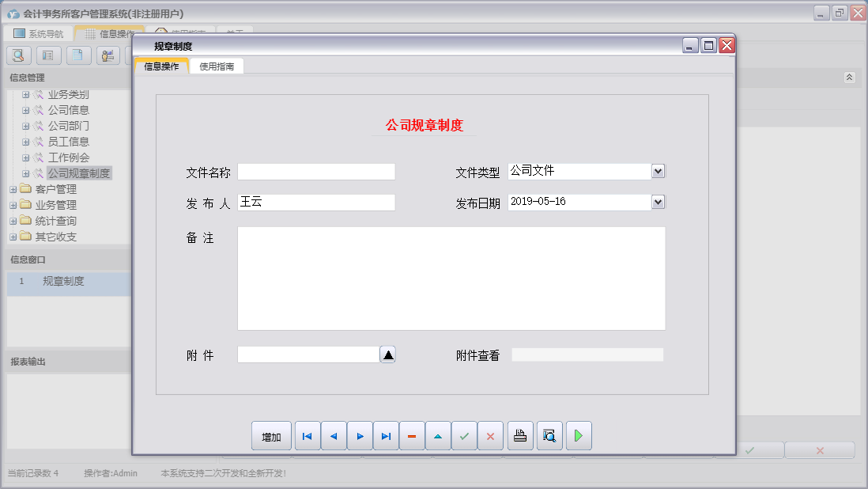The width and height of the screenshot is (868, 489).
Task: Click inside the 文件名称 input field
Action: (x=316, y=171)
